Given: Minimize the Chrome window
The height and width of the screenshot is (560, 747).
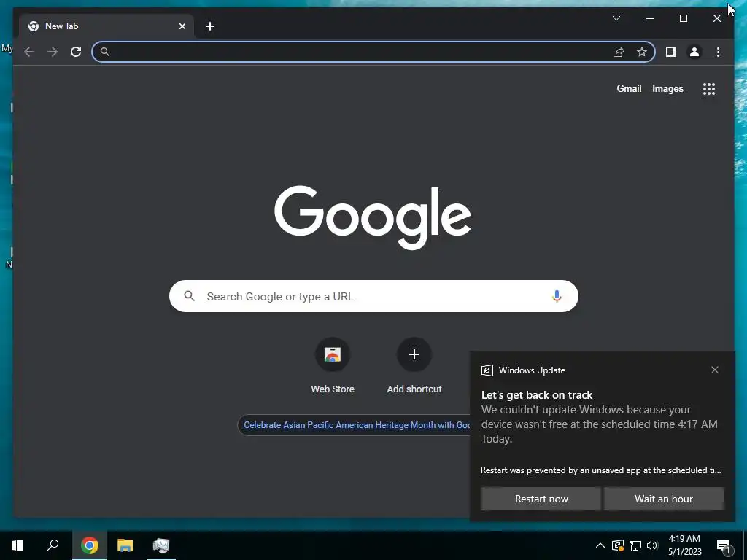Looking at the screenshot, I should pos(650,18).
